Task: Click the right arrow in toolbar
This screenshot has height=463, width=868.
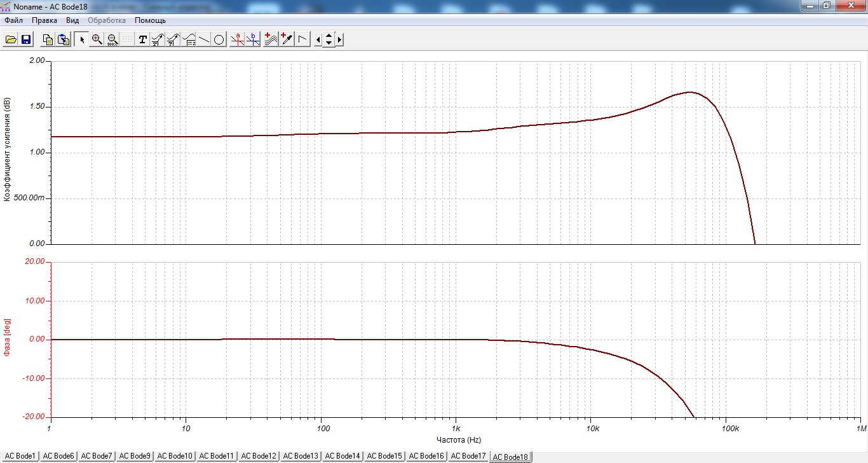Action: (340, 39)
